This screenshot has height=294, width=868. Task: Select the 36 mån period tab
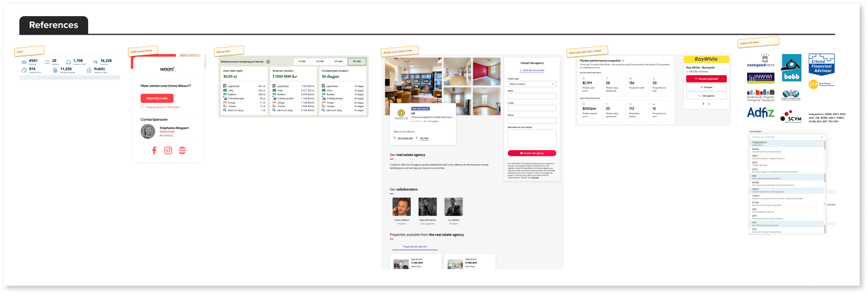click(x=357, y=61)
